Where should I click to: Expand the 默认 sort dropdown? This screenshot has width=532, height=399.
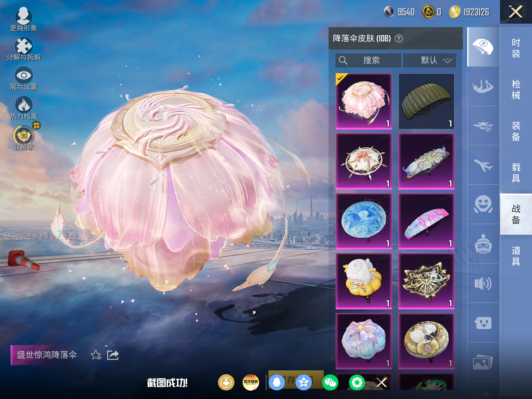pyautogui.click(x=429, y=60)
